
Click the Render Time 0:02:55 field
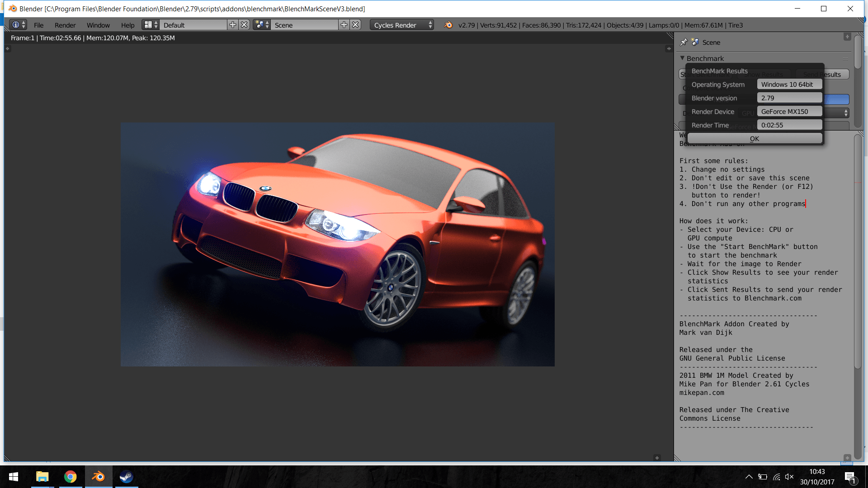click(789, 125)
